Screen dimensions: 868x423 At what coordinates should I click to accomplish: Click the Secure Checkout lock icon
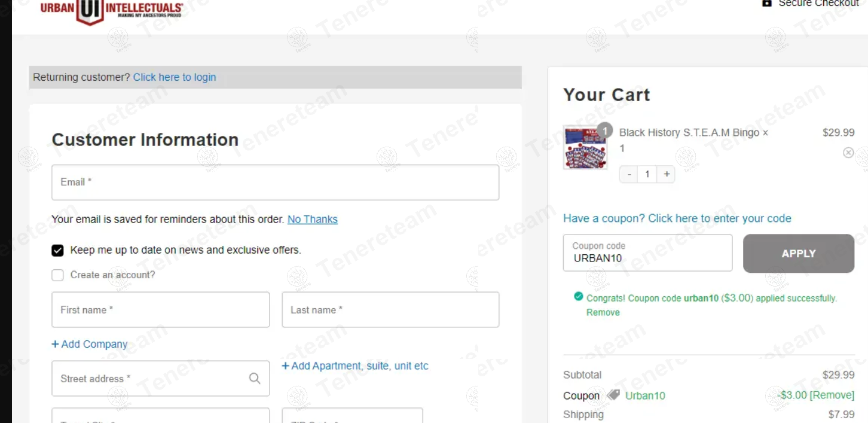[767, 3]
